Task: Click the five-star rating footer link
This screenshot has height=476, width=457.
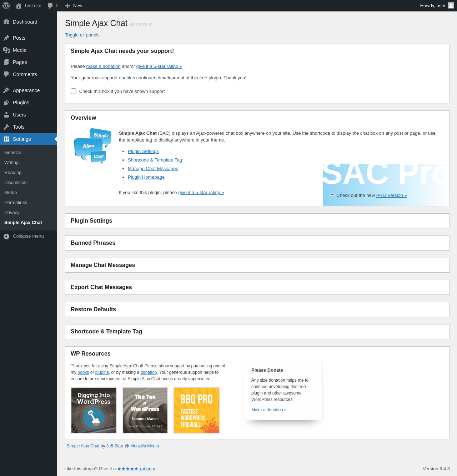Action: pos(136,469)
